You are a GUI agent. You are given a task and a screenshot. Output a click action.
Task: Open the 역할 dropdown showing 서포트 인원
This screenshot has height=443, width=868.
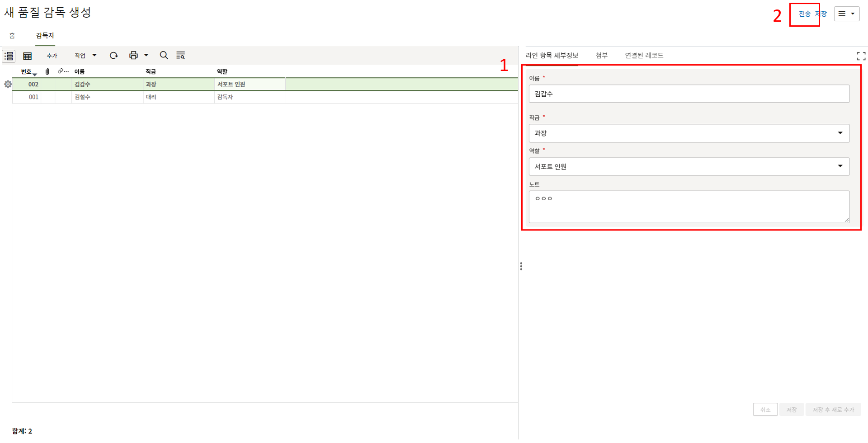[x=689, y=167]
